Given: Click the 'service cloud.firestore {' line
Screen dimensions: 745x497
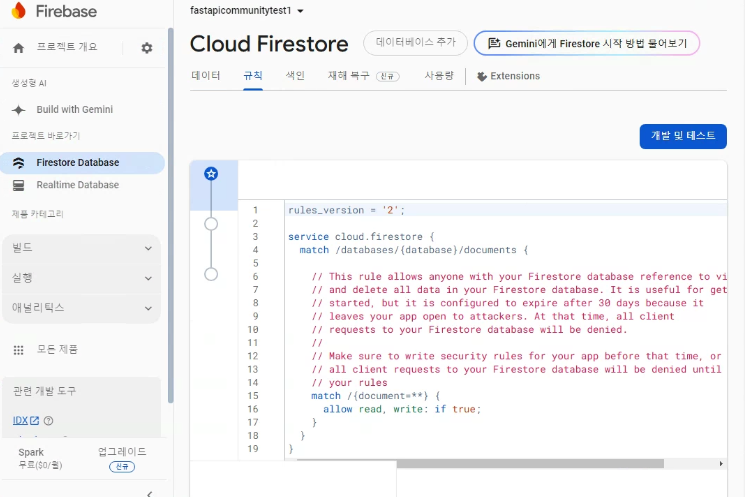Looking at the screenshot, I should [361, 237].
